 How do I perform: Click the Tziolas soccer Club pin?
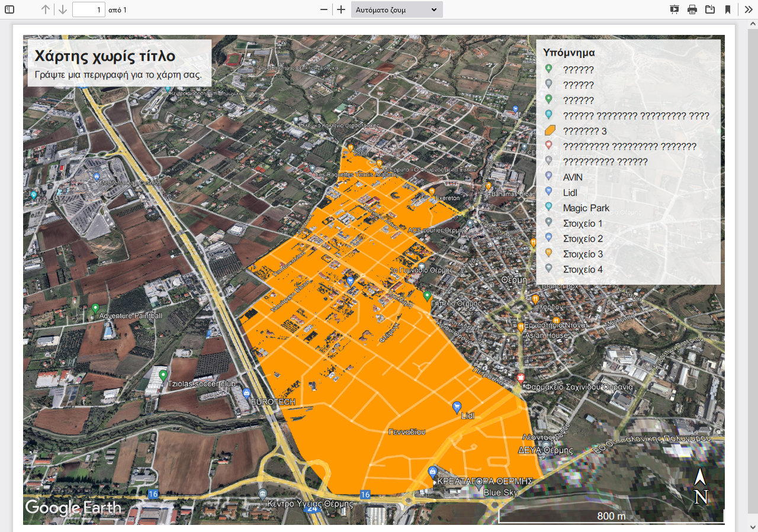(x=163, y=375)
